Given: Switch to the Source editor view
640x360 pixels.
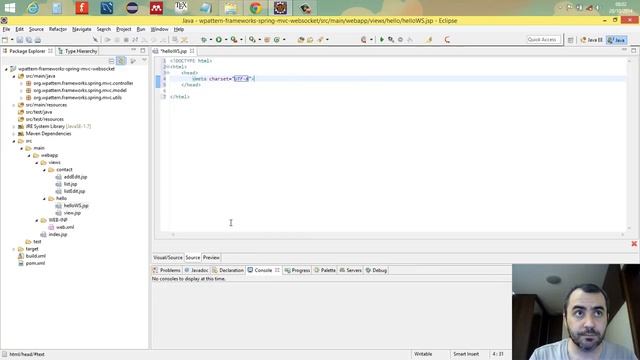Looking at the screenshot, I should pyautogui.click(x=193, y=258).
